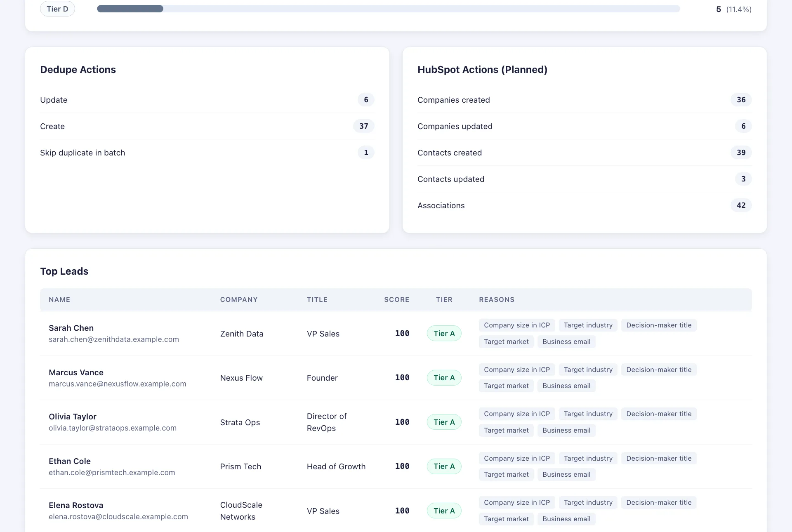792x532 pixels.
Task: Click the Create count badge 37
Action: pyautogui.click(x=363, y=126)
